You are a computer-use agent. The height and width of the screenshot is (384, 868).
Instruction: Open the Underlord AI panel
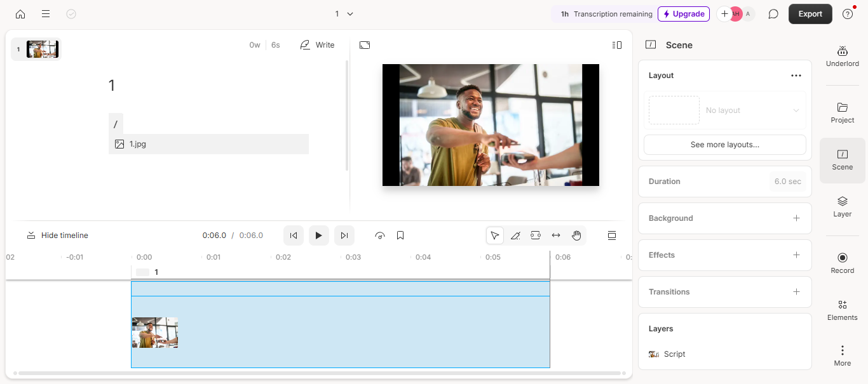point(842,56)
